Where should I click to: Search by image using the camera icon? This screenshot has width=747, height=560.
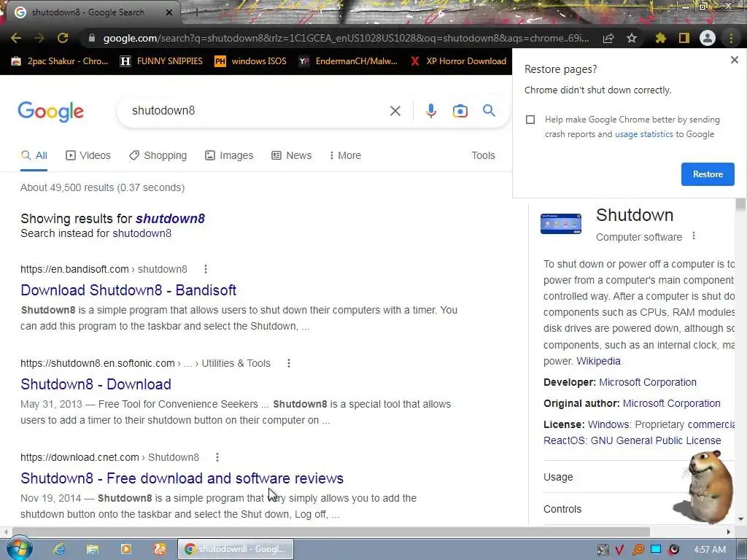pyautogui.click(x=460, y=111)
